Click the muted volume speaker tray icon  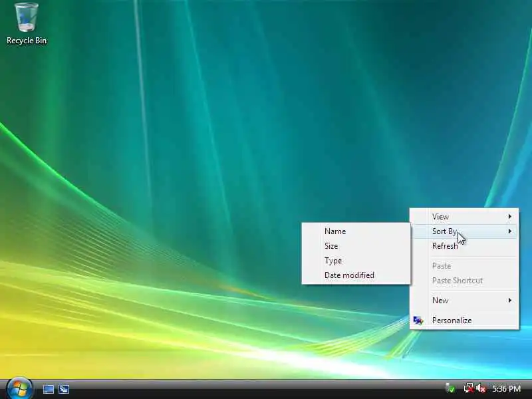coord(481,388)
